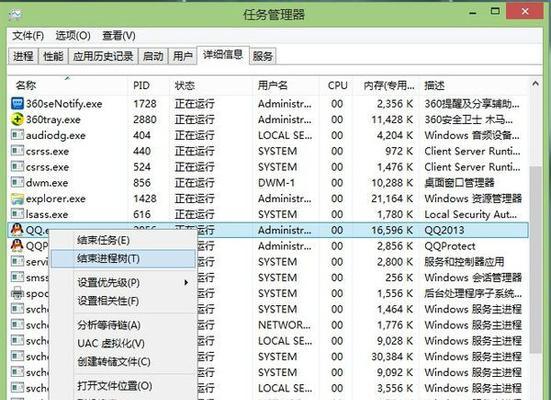Sort by the 名称 column header
The width and height of the screenshot is (551, 400).
point(67,85)
